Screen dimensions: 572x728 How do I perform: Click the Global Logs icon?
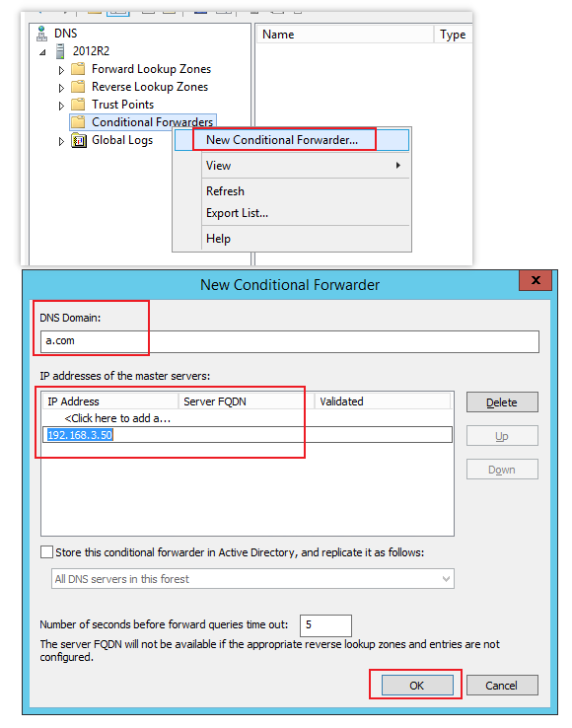(79, 140)
